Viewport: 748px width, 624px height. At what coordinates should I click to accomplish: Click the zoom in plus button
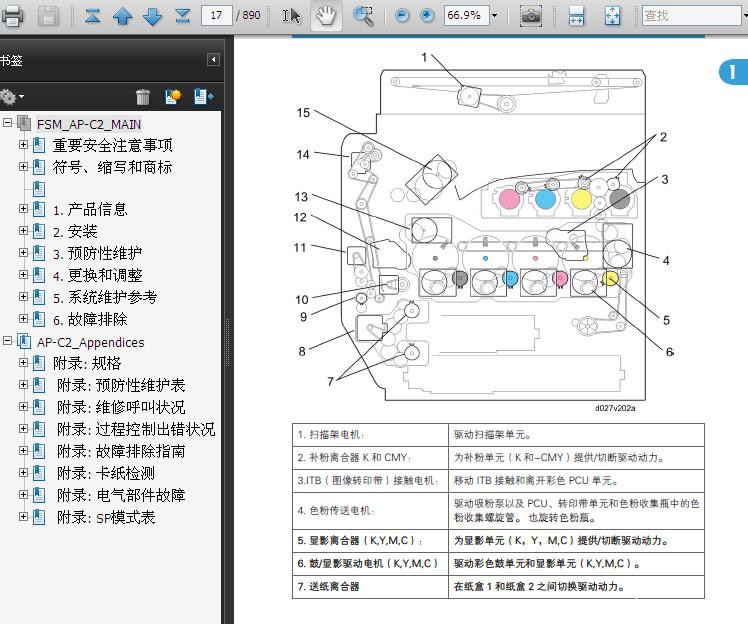coord(427,16)
